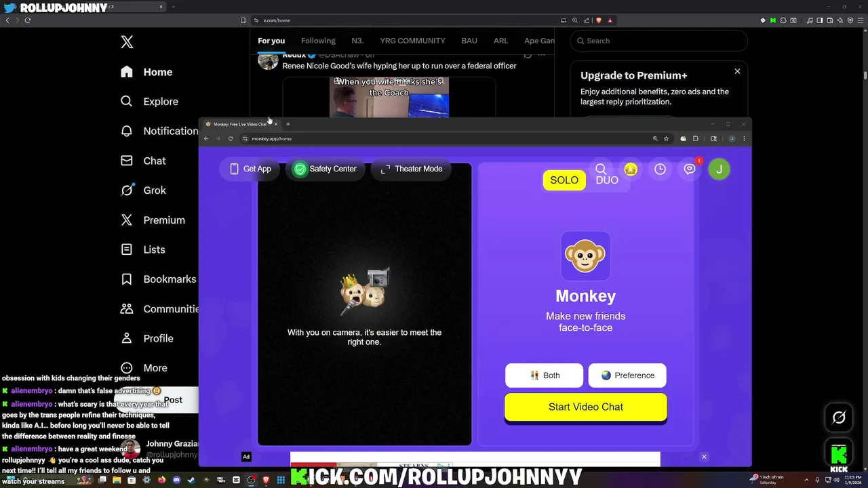This screenshot has width=868, height=488.
Task: Open Chat in the X sidebar
Action: [x=143, y=161]
